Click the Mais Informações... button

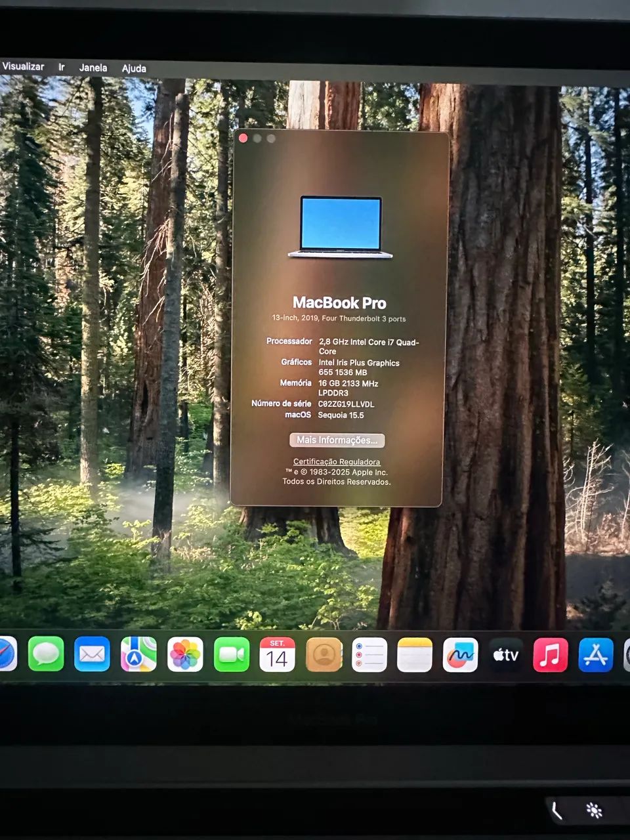pyautogui.click(x=337, y=440)
